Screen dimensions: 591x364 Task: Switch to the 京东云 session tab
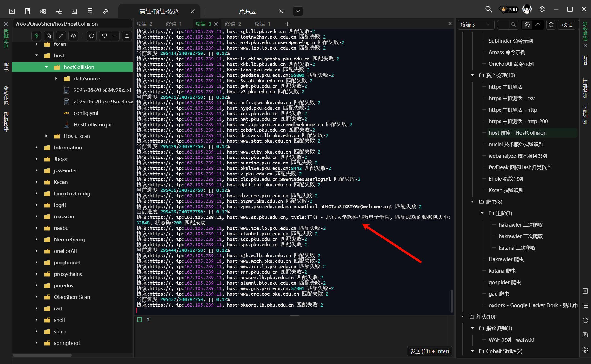tap(248, 11)
